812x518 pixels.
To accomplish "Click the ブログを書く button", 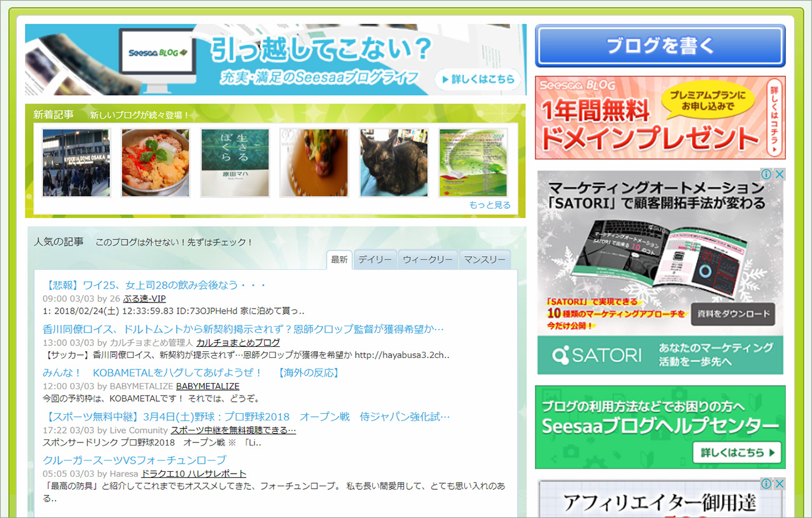I will [x=660, y=46].
